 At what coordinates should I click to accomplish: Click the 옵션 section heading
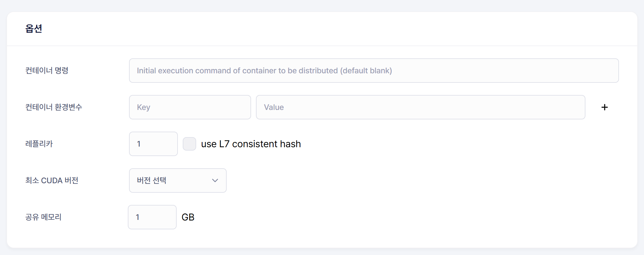click(x=34, y=29)
